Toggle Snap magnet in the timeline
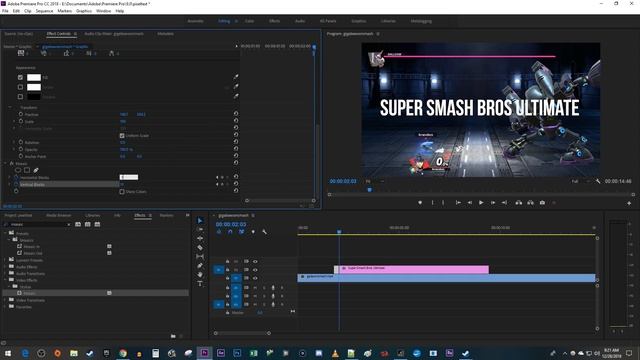 [230, 232]
